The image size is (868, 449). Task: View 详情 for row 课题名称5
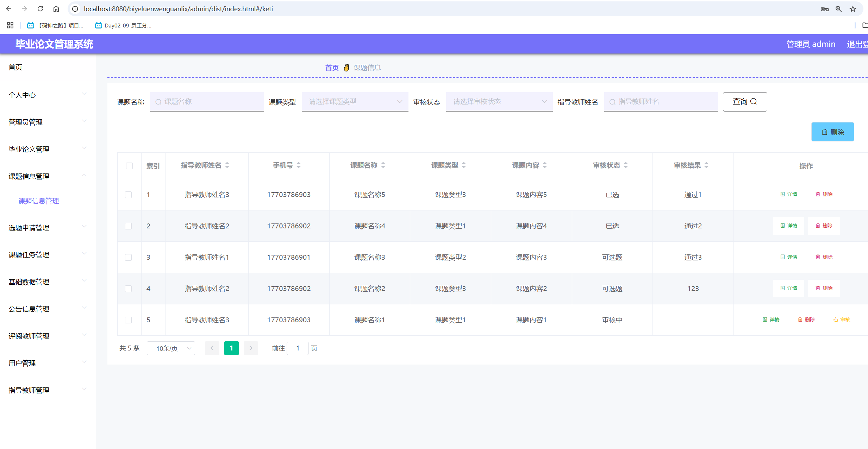pyautogui.click(x=788, y=194)
